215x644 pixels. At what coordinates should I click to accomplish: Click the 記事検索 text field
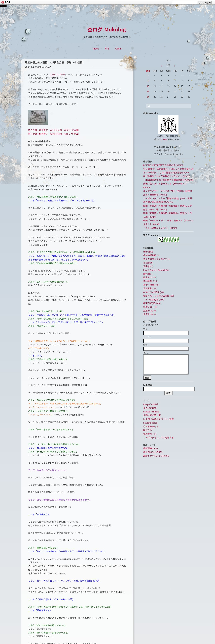coord(169,389)
